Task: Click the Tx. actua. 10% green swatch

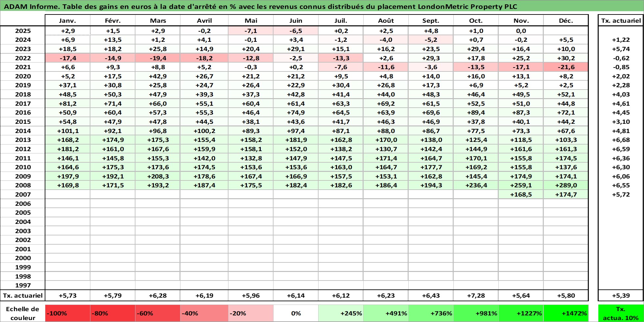Action: point(621,313)
